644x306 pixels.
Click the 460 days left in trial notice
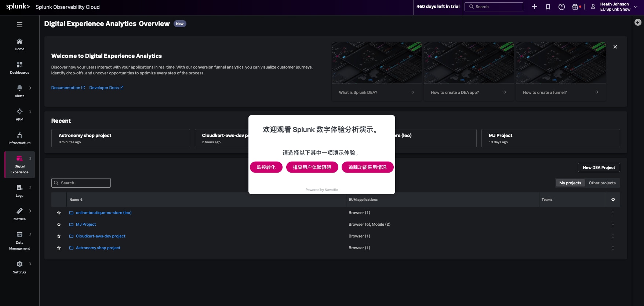438,7
